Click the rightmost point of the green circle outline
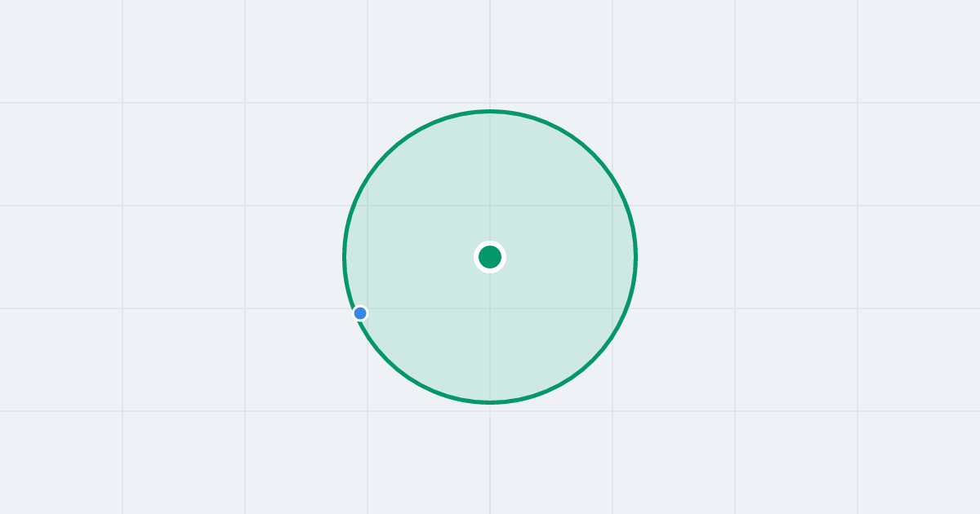This screenshot has height=514, width=980. click(635, 257)
